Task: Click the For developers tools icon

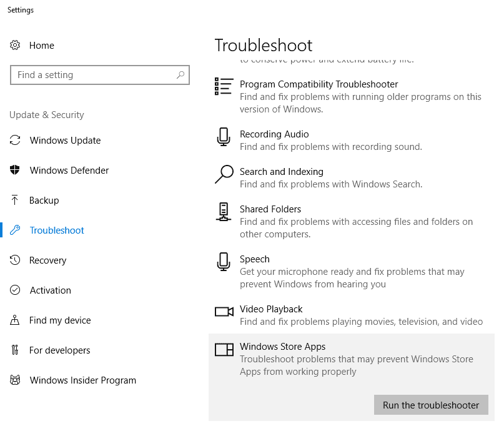Action: 17,350
